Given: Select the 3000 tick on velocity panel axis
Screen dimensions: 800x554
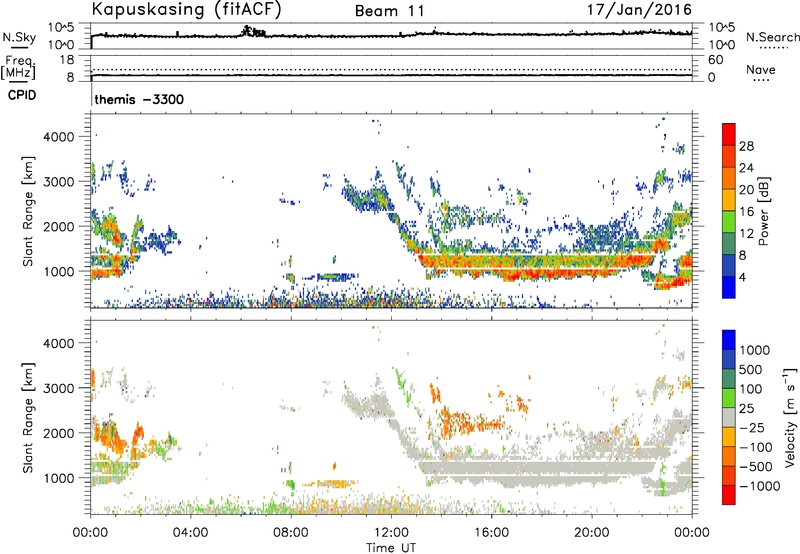Looking at the screenshot, I should click(x=58, y=388).
